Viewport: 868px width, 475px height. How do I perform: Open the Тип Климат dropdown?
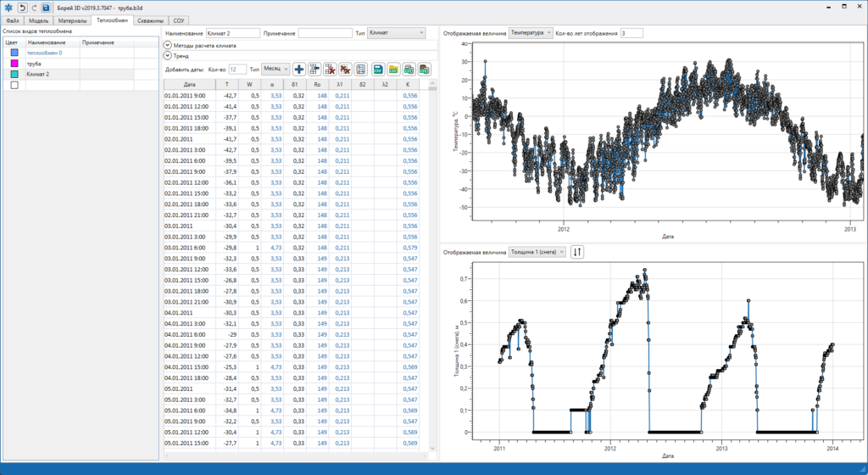tap(397, 33)
